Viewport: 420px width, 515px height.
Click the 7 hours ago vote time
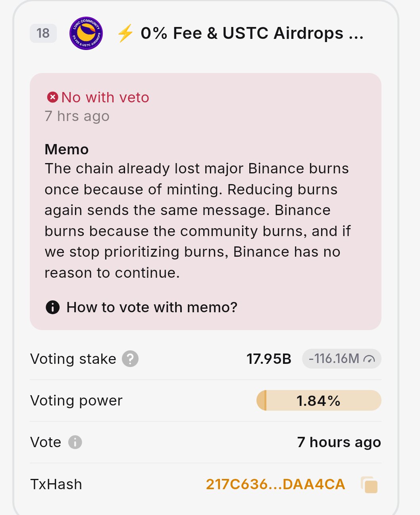[x=339, y=442]
